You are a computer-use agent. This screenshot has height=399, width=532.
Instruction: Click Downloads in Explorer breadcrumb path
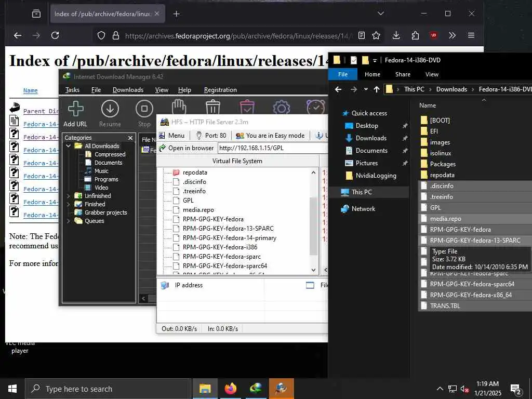(x=451, y=89)
